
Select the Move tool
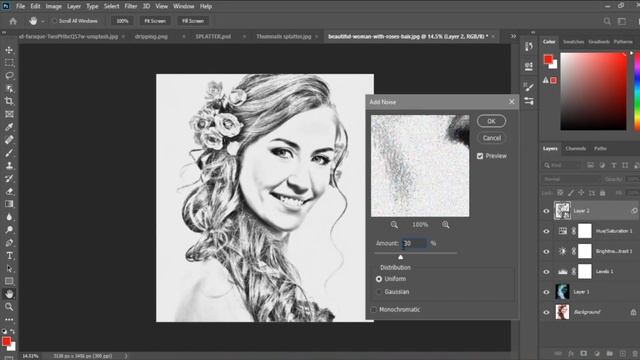coord(9,50)
